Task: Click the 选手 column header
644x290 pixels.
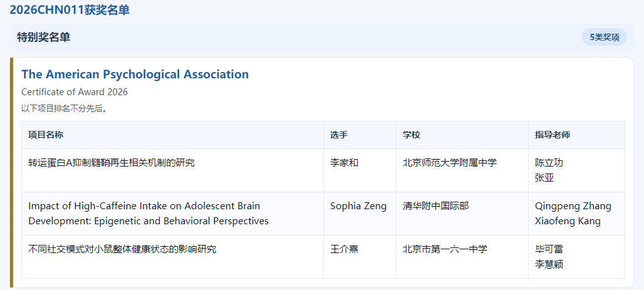Action: [x=339, y=135]
